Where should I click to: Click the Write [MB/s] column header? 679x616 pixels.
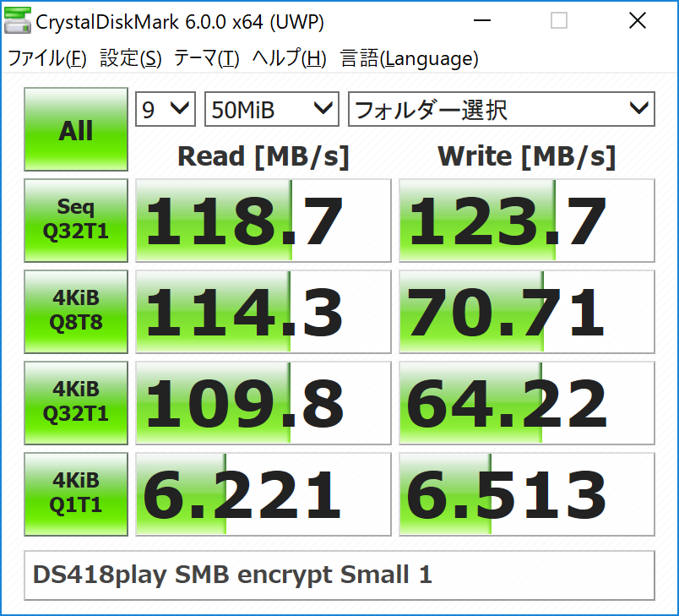pyautogui.click(x=527, y=156)
